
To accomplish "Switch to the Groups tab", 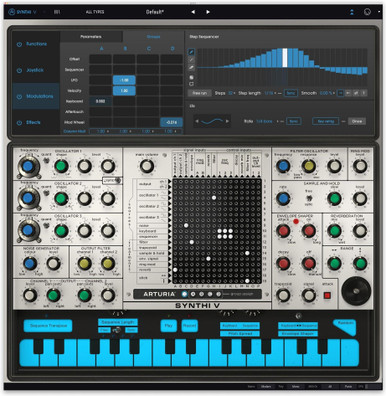I will (153, 37).
